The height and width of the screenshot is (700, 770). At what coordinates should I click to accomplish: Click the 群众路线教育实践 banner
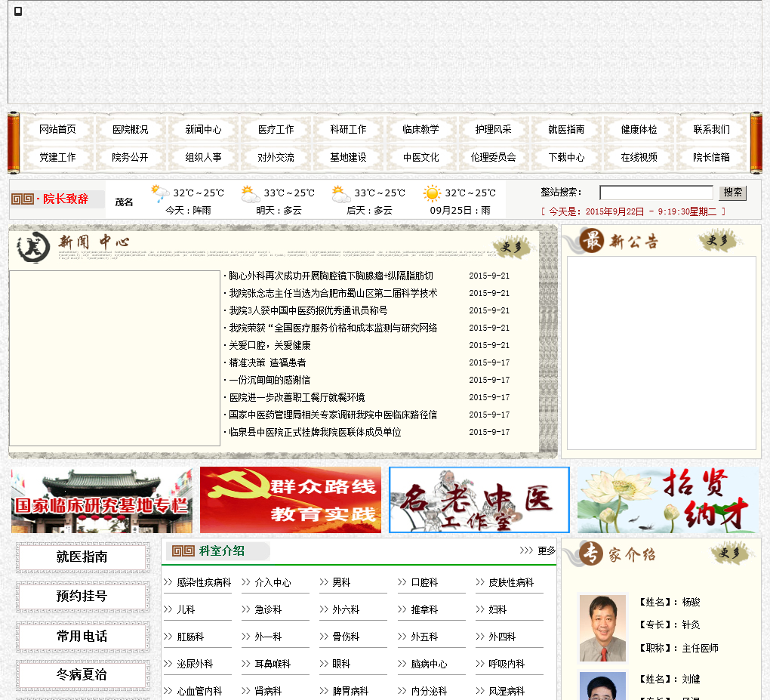(290, 500)
